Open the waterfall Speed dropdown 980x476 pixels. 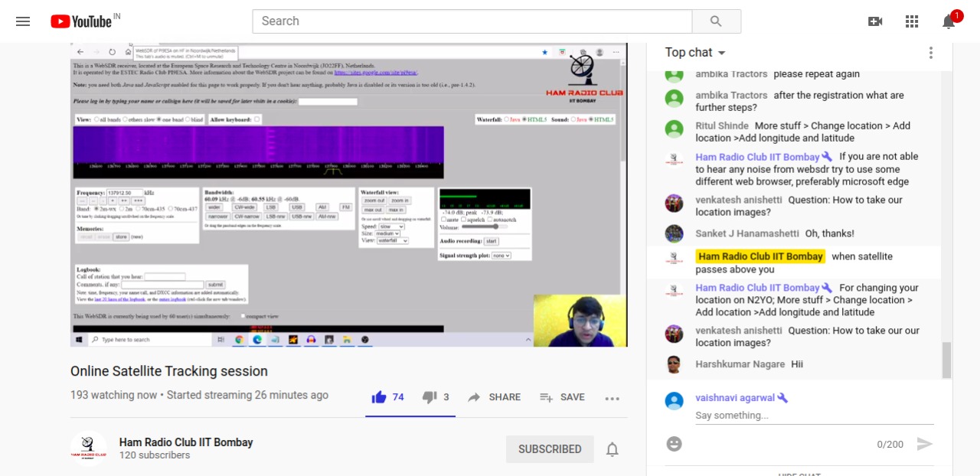(391, 227)
